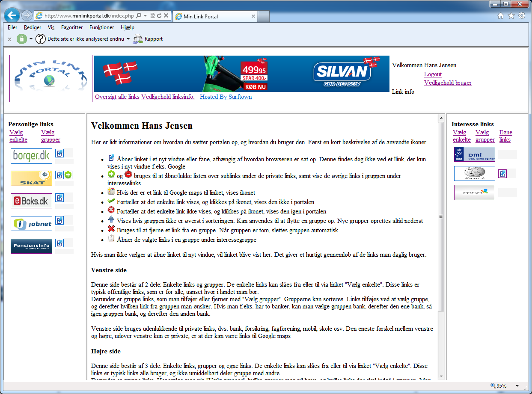This screenshot has height=394, width=532.
Task: Close the Min Link Portal tab
Action: (253, 17)
